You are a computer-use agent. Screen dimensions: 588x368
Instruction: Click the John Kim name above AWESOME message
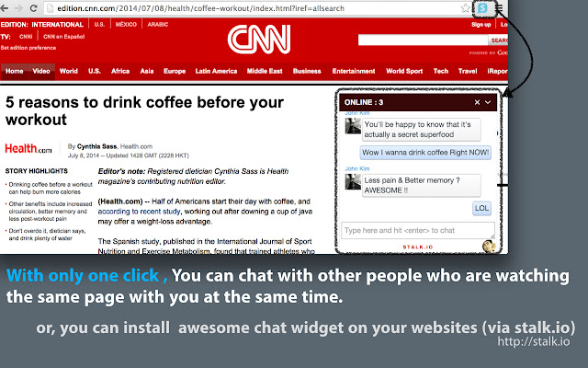[x=357, y=168]
